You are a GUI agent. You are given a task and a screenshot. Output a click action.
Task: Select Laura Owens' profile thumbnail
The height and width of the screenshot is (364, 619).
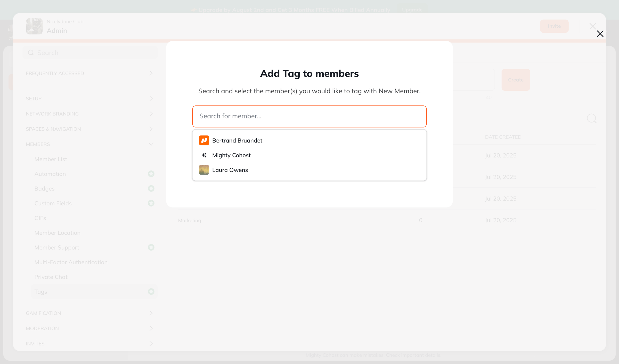(204, 170)
